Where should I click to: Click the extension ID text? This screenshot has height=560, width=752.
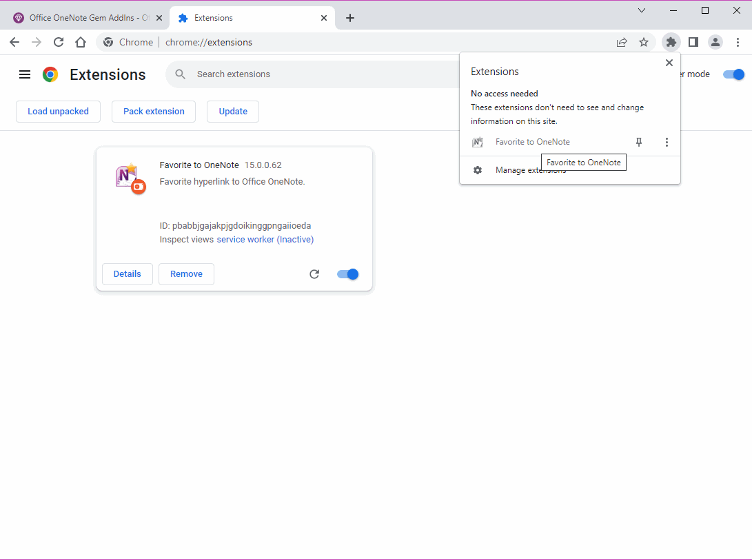pyautogui.click(x=235, y=225)
